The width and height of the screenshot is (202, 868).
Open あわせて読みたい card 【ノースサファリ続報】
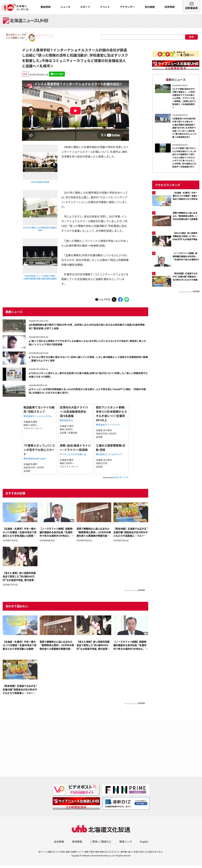(131, 633)
